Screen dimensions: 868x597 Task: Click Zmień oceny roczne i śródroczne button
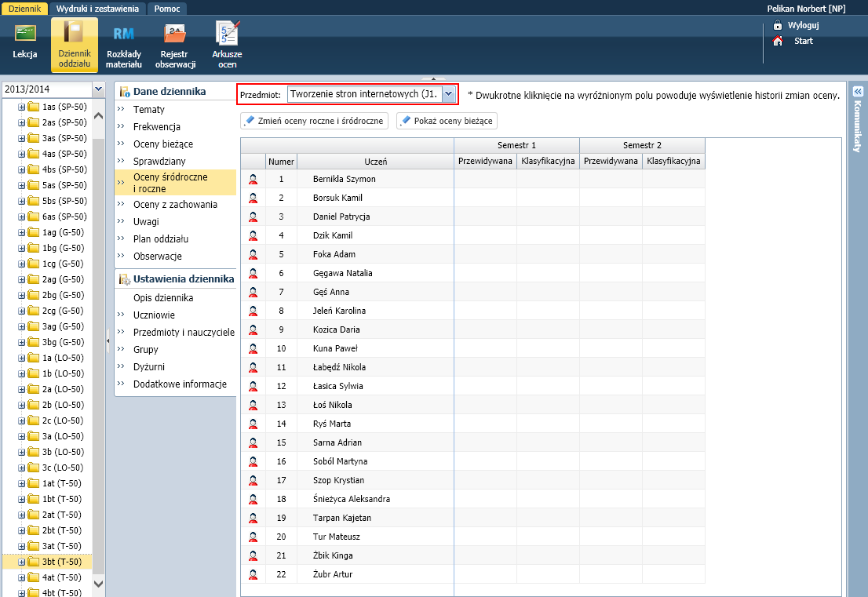coord(315,121)
